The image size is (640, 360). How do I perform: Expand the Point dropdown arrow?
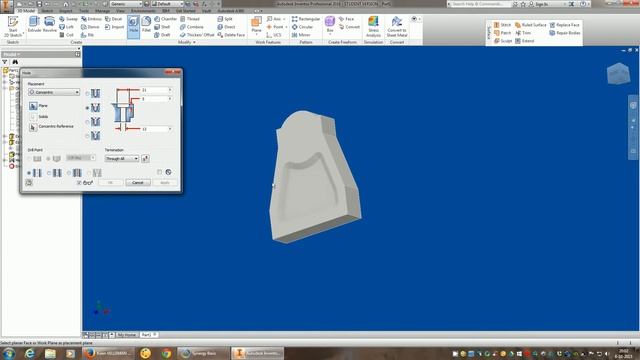[x=287, y=27]
